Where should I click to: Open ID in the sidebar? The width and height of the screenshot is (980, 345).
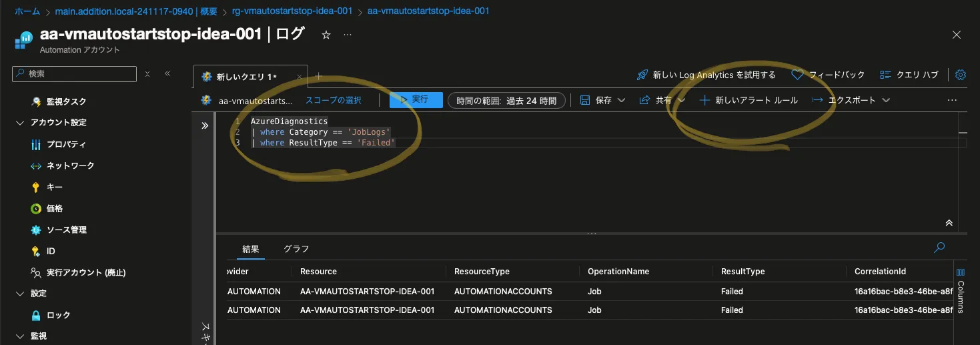(43, 251)
